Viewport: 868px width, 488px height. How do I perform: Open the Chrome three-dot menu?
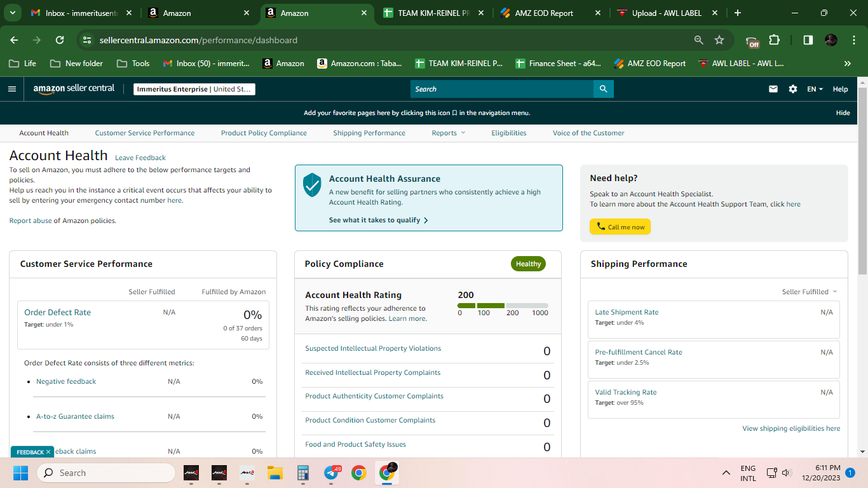[x=853, y=40]
